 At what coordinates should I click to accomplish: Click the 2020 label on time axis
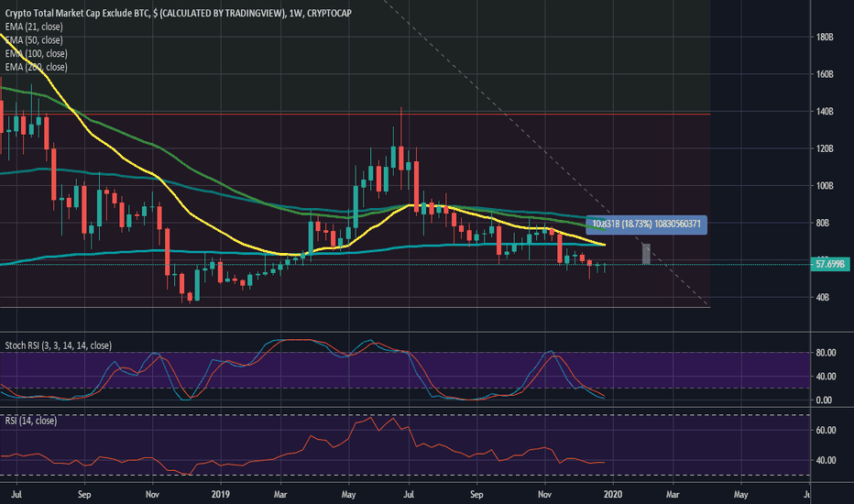(x=613, y=494)
